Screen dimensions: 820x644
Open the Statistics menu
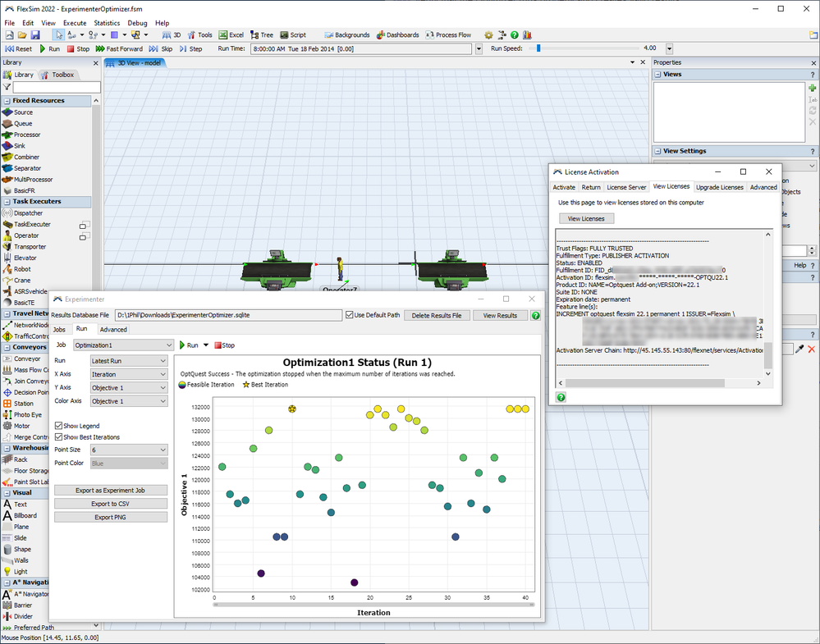click(107, 23)
